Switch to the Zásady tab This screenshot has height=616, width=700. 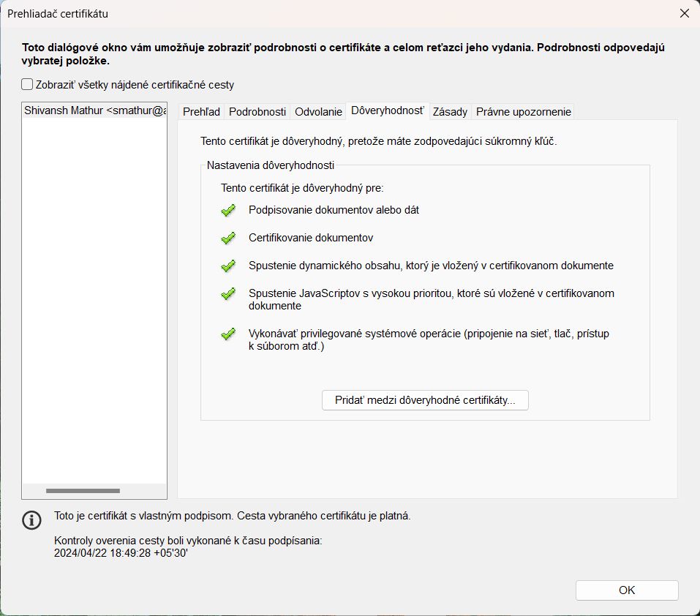[x=450, y=111]
